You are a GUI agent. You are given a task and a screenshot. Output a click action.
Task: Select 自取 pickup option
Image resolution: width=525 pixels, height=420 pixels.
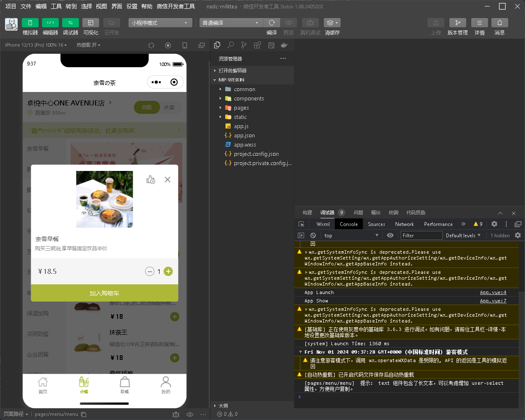pos(147,108)
